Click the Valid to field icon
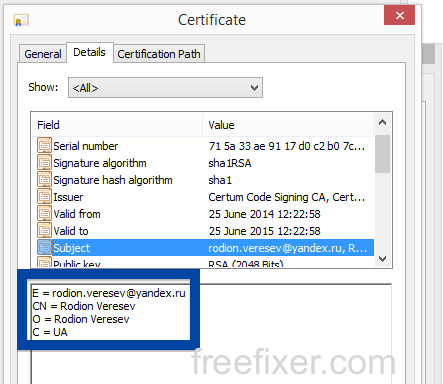This screenshot has height=384, width=443. click(44, 231)
